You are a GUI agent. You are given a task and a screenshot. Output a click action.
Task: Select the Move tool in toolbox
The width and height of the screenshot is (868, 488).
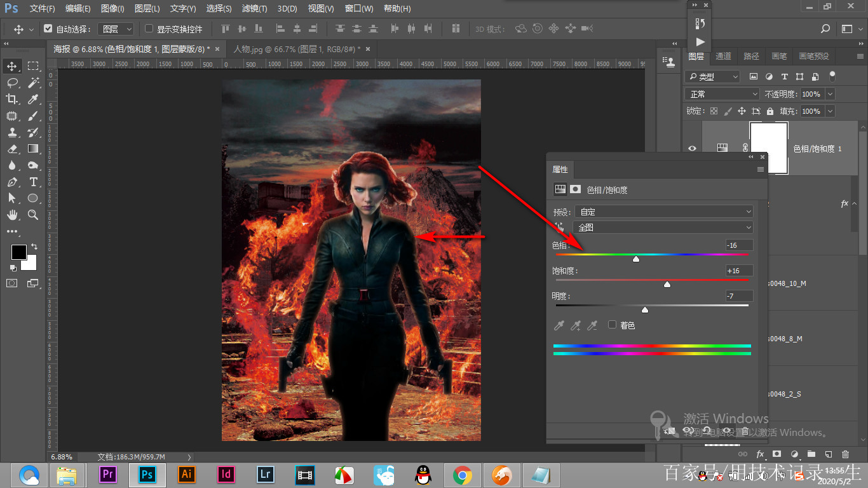point(12,66)
